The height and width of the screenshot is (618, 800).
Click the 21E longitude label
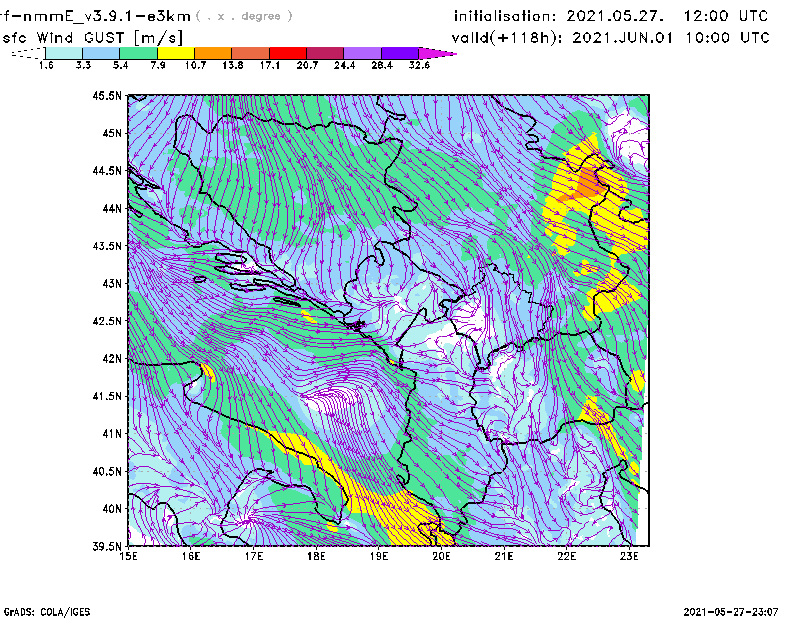(504, 556)
